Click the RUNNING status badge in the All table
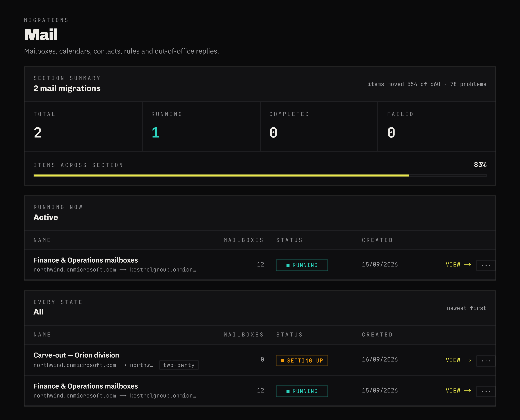The image size is (520, 420). coord(302,391)
